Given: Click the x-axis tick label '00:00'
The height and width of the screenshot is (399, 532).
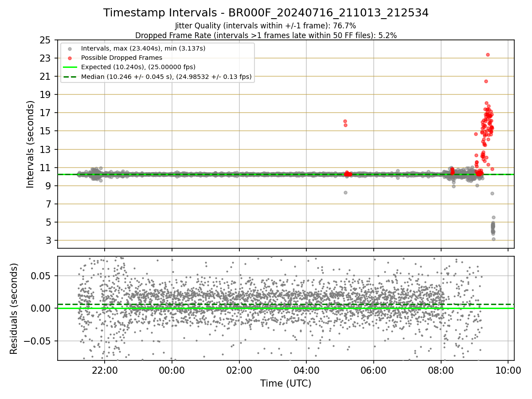Looking at the screenshot, I should coord(172,371).
